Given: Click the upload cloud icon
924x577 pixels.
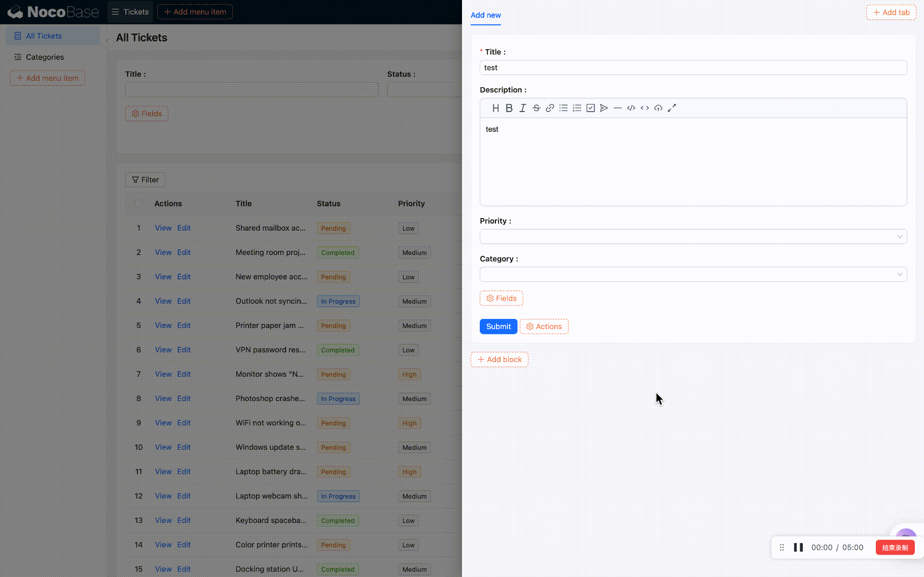Looking at the screenshot, I should (x=658, y=108).
